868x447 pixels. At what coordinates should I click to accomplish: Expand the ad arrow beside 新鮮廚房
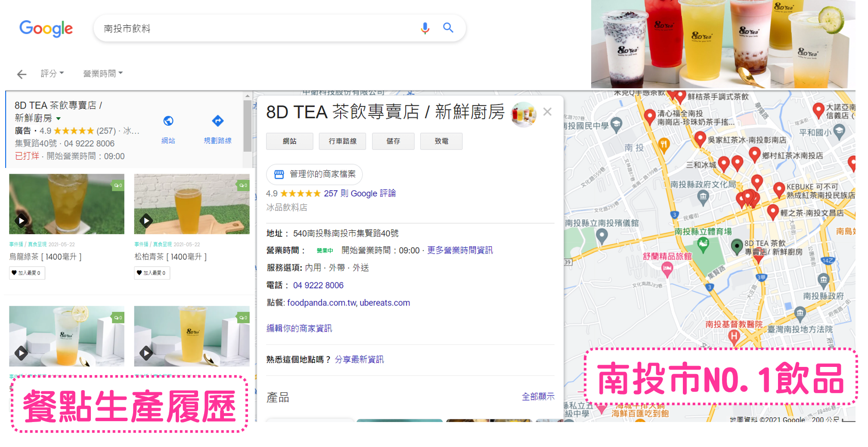pos(59,118)
